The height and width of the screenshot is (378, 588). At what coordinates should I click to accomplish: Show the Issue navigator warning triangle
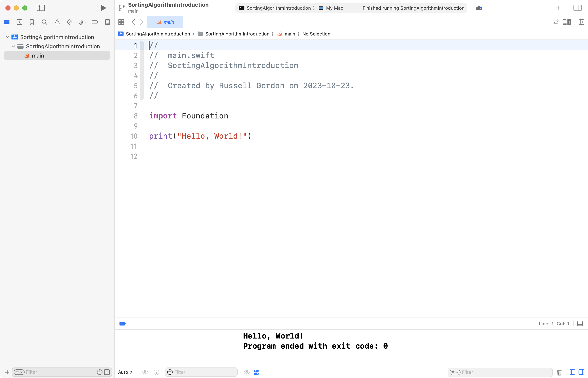click(x=57, y=22)
